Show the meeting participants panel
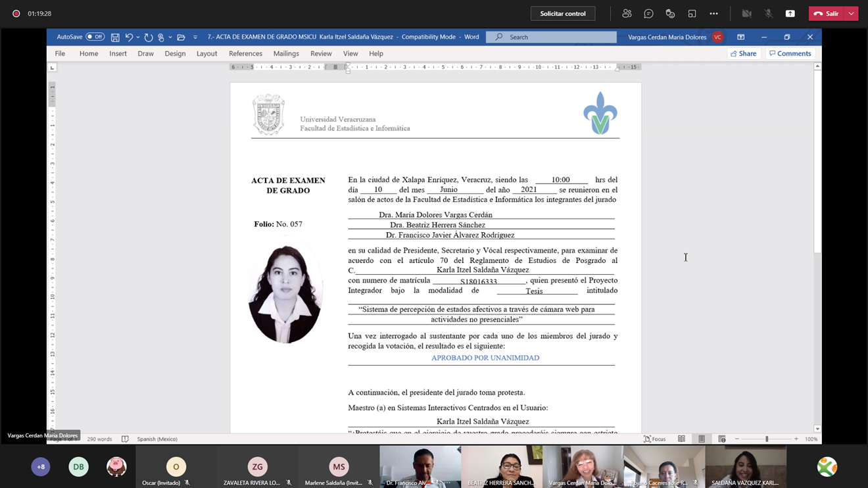The height and width of the screenshot is (488, 868). 627,14
